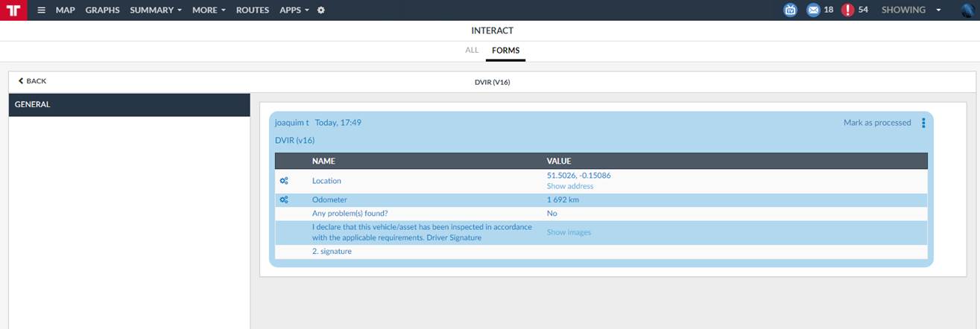The width and height of the screenshot is (980, 329).
Task: Click the gears icon beside Odometer
Action: [284, 200]
